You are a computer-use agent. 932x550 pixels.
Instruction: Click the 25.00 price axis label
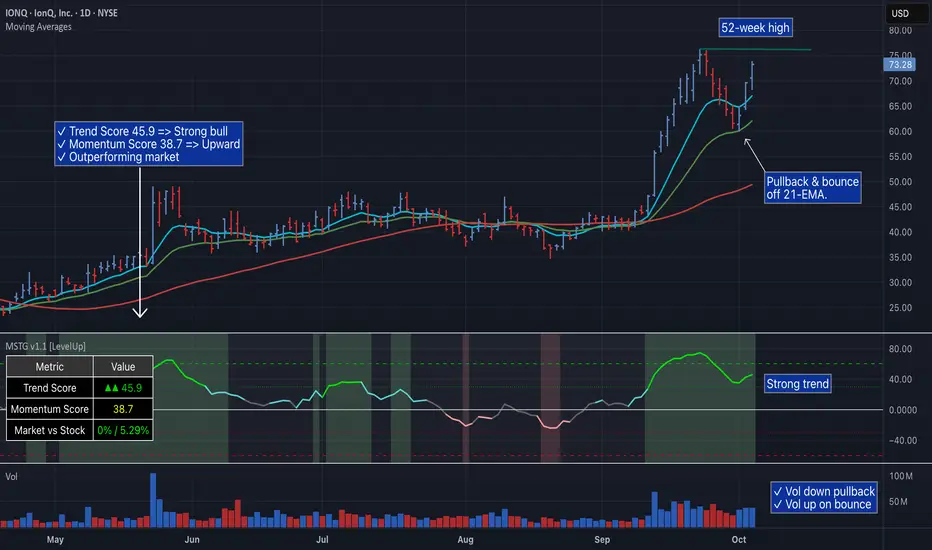coord(900,308)
